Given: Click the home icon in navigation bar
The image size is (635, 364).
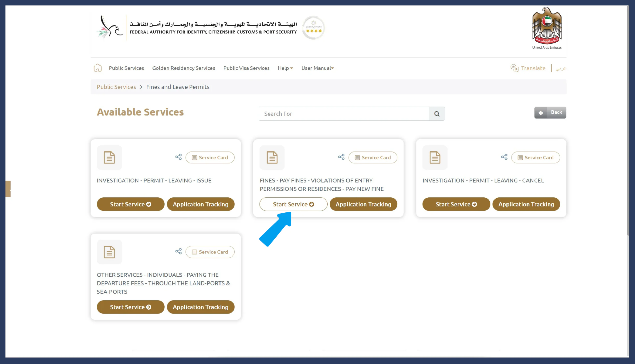Looking at the screenshot, I should 98,67.
